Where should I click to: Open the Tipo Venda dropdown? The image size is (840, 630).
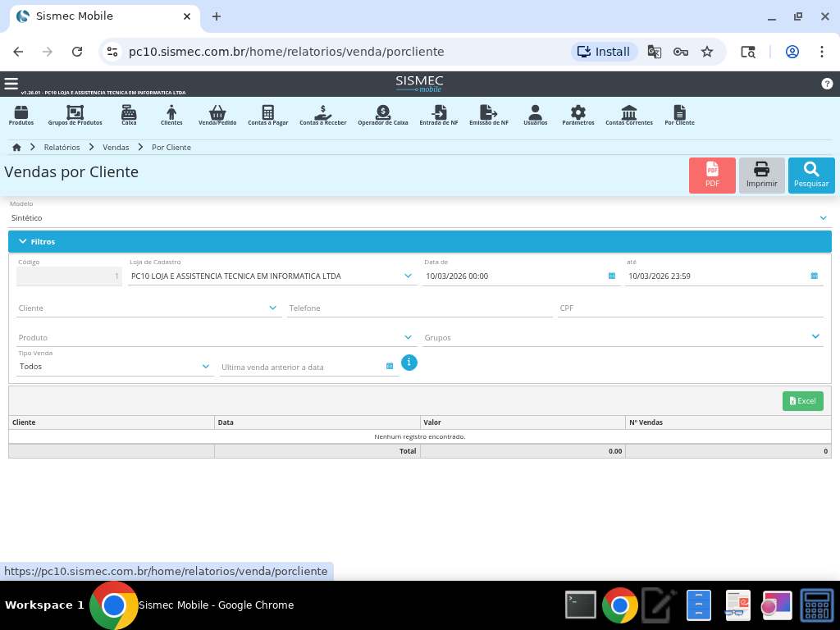coord(205,367)
